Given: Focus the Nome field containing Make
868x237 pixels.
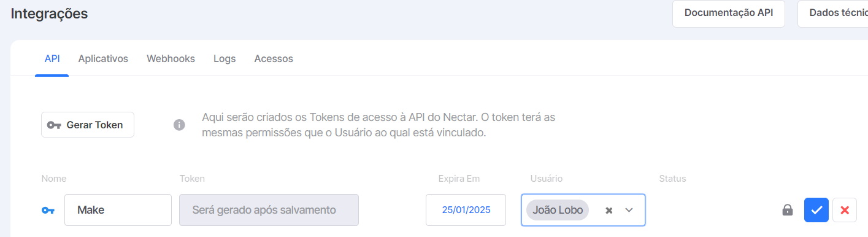Looking at the screenshot, I should [118, 210].
